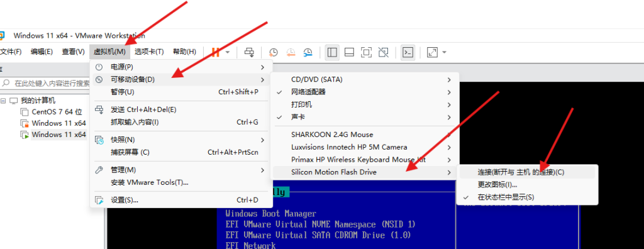Select Windows Boot Manager boot entry
Viewport: 644px width, 249px height.
tap(270, 214)
